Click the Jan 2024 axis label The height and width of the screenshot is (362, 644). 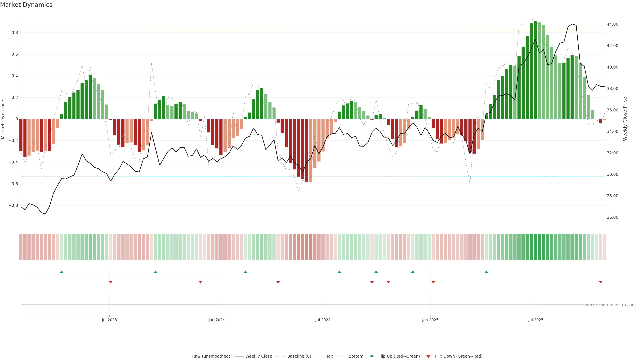point(217,320)
